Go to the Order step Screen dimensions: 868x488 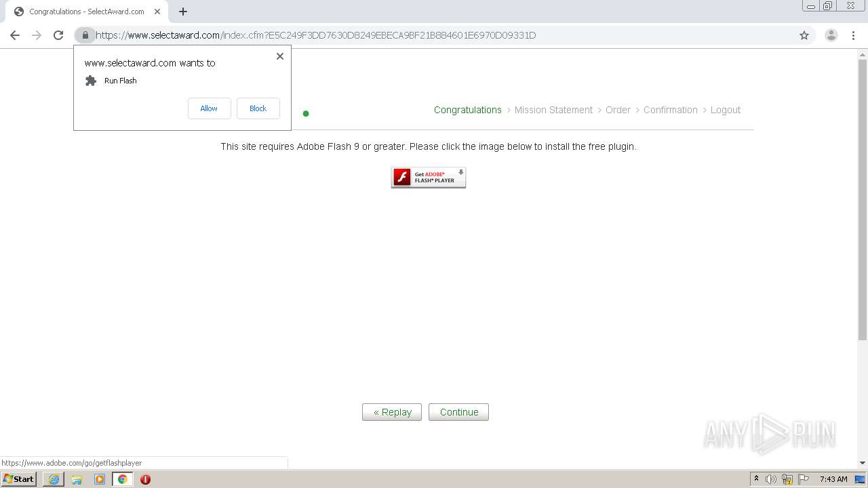pyautogui.click(x=618, y=110)
